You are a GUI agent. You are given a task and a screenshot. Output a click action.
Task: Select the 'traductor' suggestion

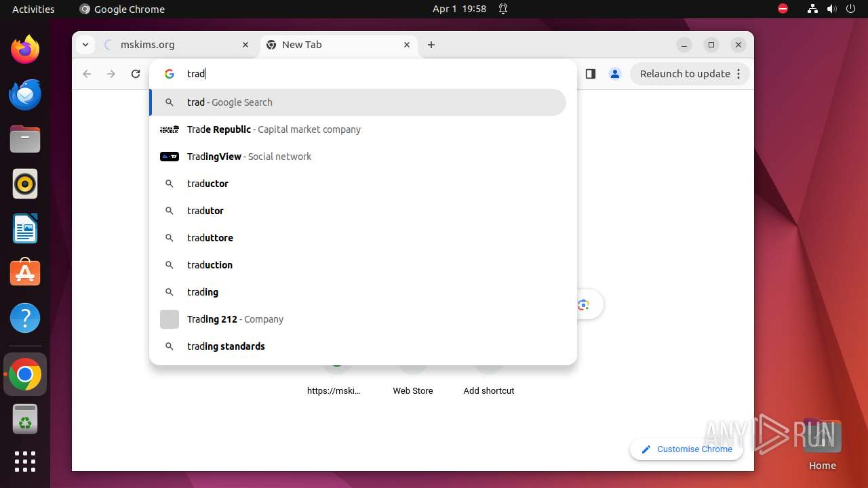[358, 184]
